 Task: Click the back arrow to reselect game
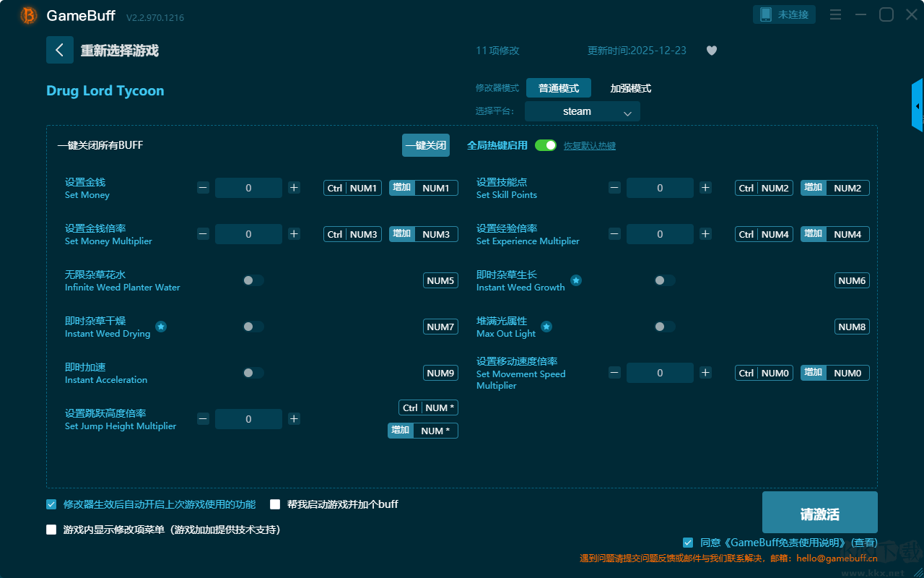pos(59,50)
